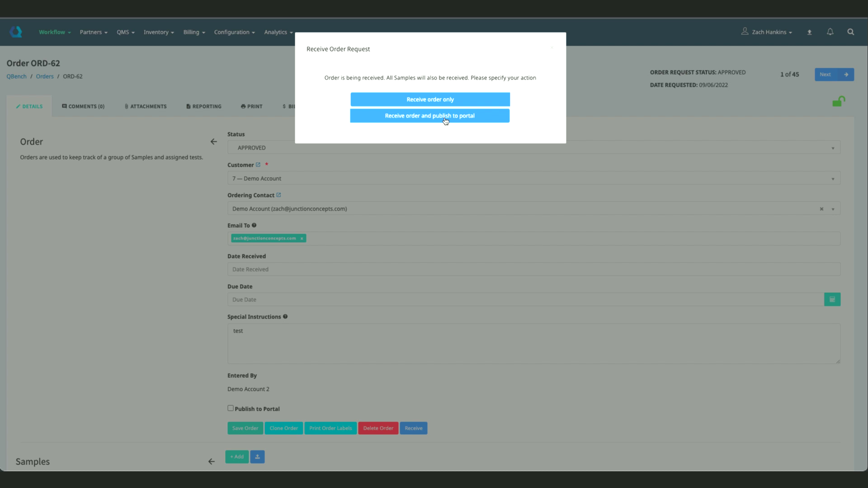
Task: Collapse the Order section arrow
Action: 213,142
